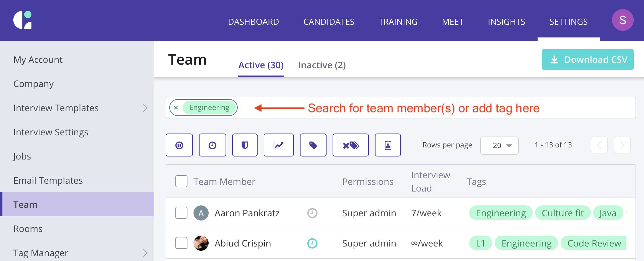644x261 pixels.
Task: Expand the Interview Templates submenu
Action: tap(145, 108)
